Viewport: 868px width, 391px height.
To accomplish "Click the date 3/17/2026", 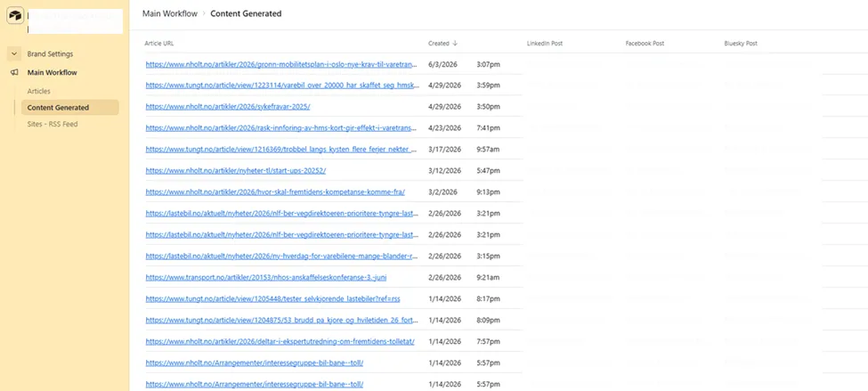I will (444, 150).
